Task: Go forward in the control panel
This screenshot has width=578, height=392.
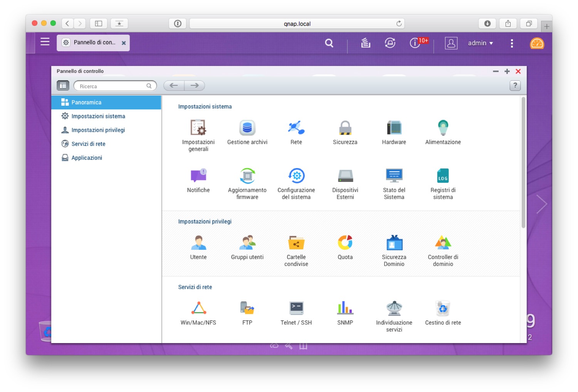Action: (x=195, y=86)
